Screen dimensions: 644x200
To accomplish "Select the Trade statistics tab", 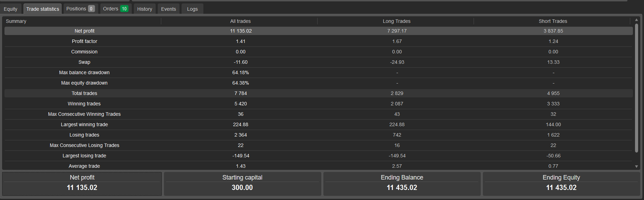I will (43, 9).
